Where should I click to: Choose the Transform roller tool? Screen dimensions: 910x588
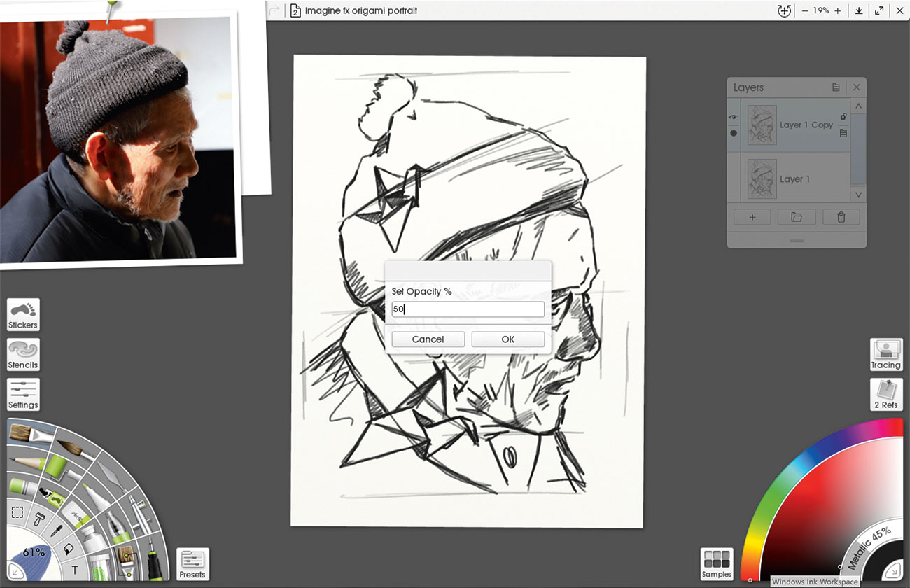[40, 519]
